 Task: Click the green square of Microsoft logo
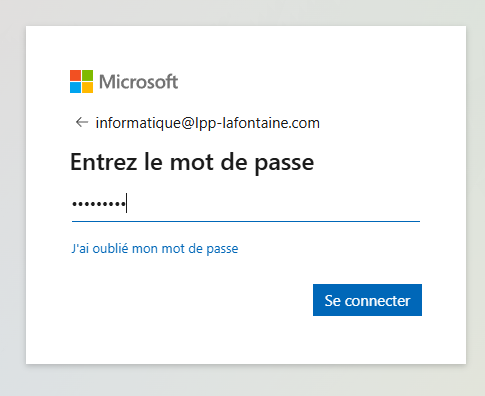87,75
